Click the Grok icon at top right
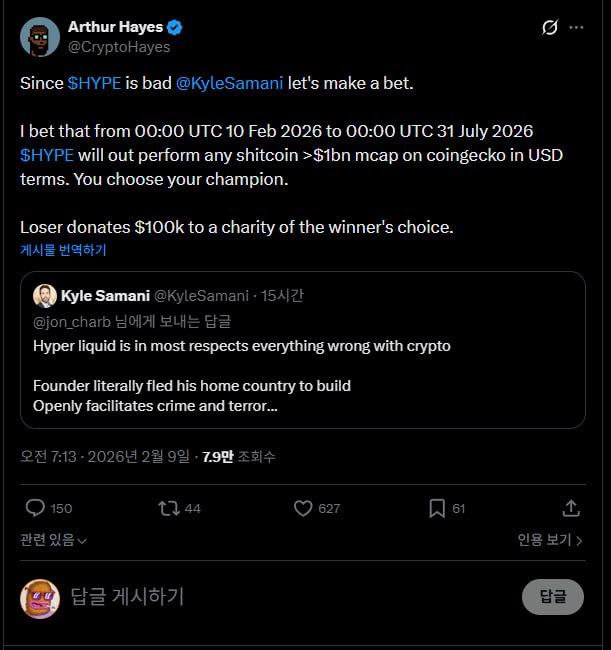Screen dimensions: 611x650 (549, 28)
